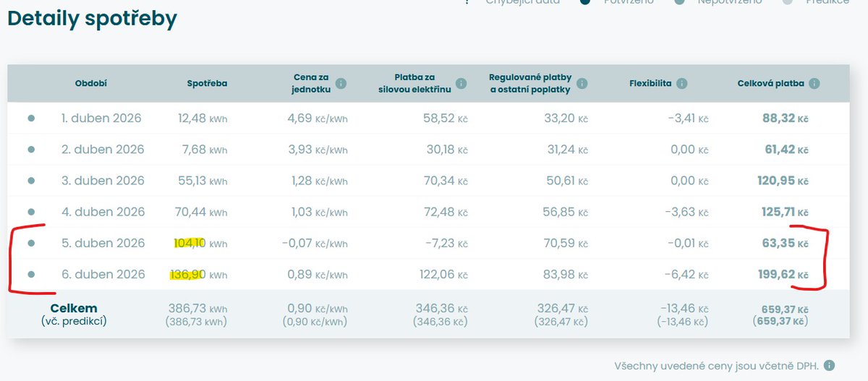
Task: Click total payment 63,35 Kč
Action: [785, 244]
